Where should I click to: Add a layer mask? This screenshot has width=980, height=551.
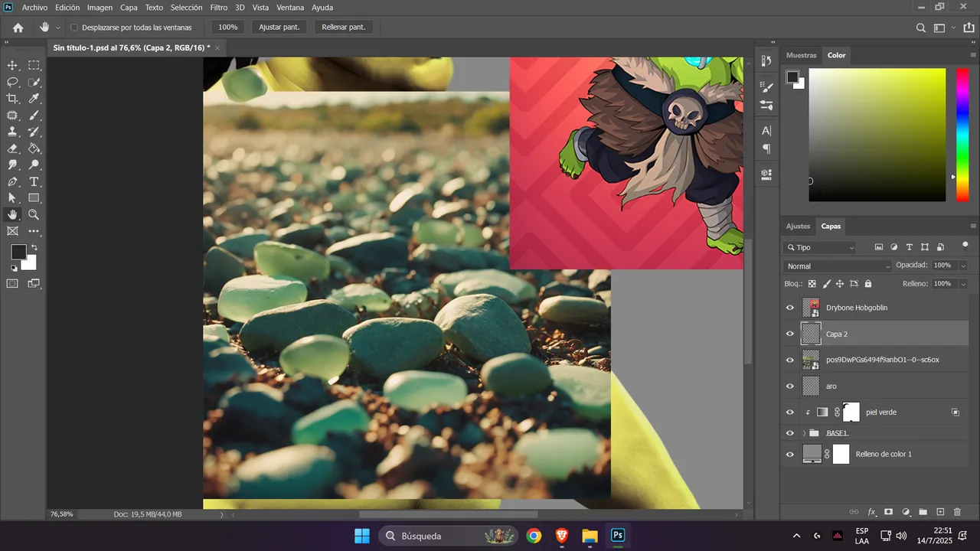[889, 512]
